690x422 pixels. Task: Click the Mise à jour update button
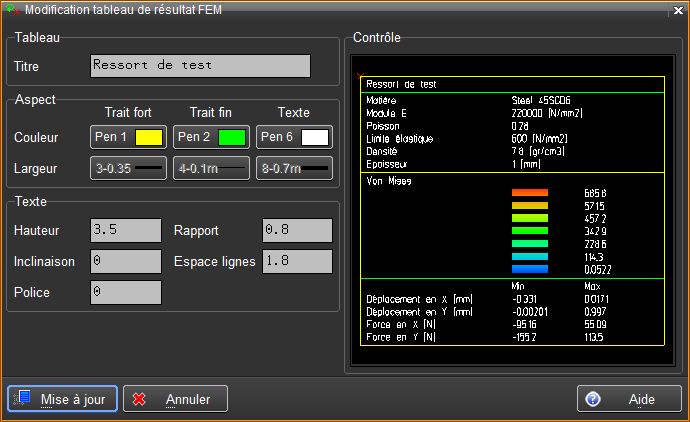63,399
